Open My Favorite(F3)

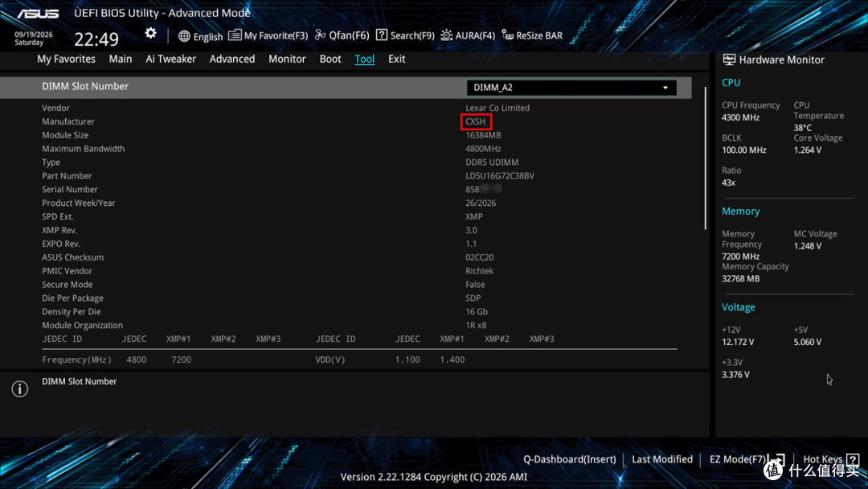[276, 35]
